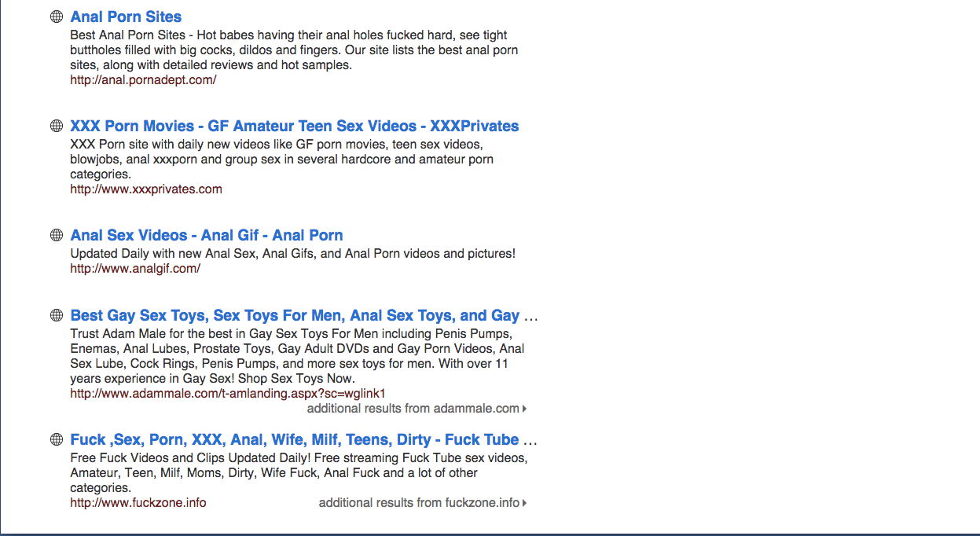Follow the http://www.xxxprivates.com URL
980x536 pixels.
point(146,189)
